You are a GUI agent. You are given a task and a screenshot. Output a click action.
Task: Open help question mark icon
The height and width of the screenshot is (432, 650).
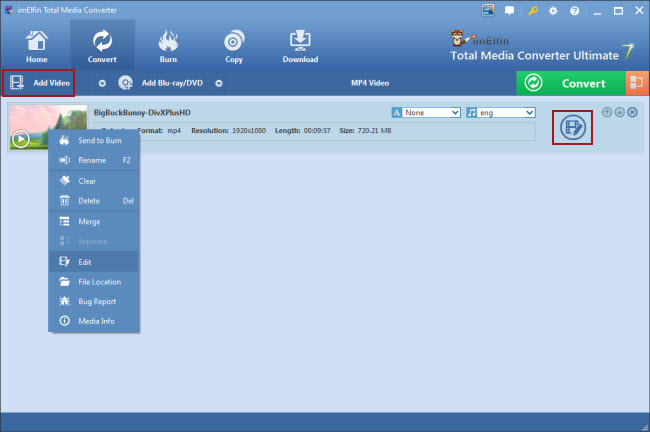(575, 11)
